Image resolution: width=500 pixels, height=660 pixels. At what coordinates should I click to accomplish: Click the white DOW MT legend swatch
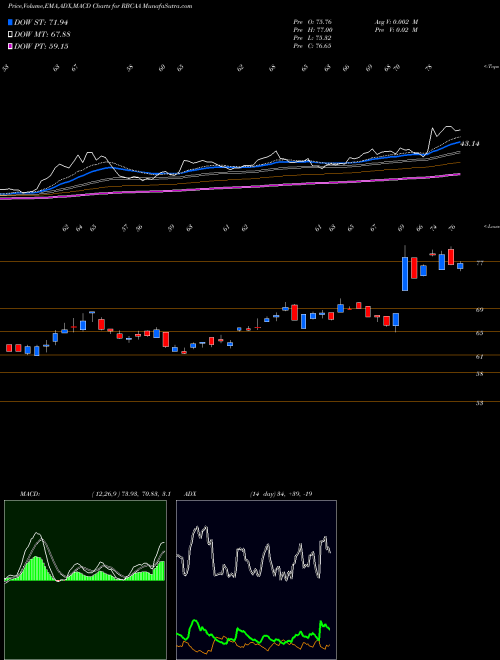coord(11,35)
